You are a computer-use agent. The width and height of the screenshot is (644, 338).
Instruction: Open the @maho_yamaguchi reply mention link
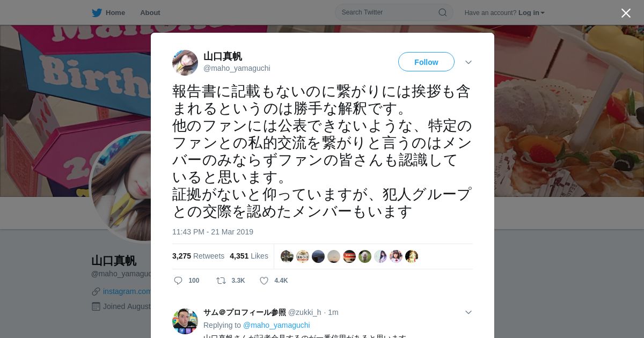tap(276, 325)
